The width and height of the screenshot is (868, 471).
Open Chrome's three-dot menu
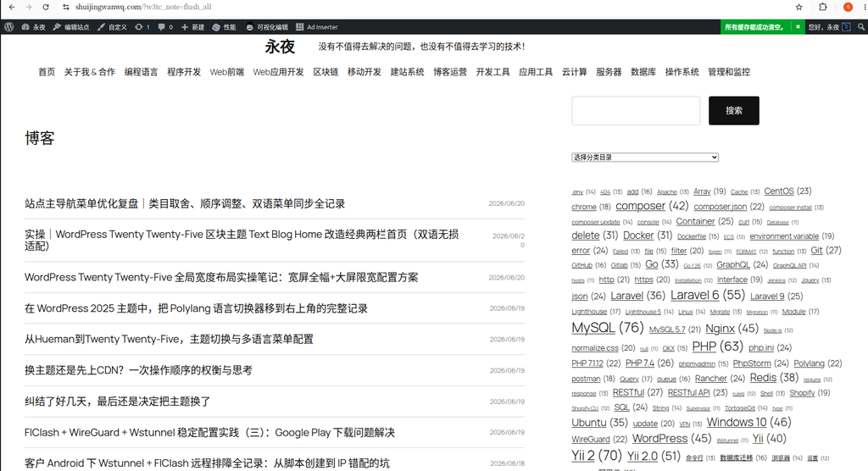tap(865, 7)
